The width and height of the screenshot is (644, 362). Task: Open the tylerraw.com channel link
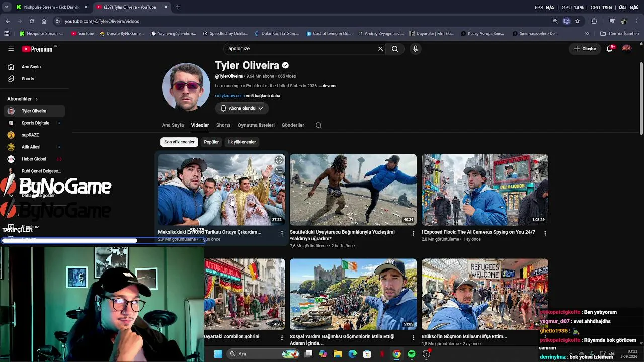[x=232, y=96]
